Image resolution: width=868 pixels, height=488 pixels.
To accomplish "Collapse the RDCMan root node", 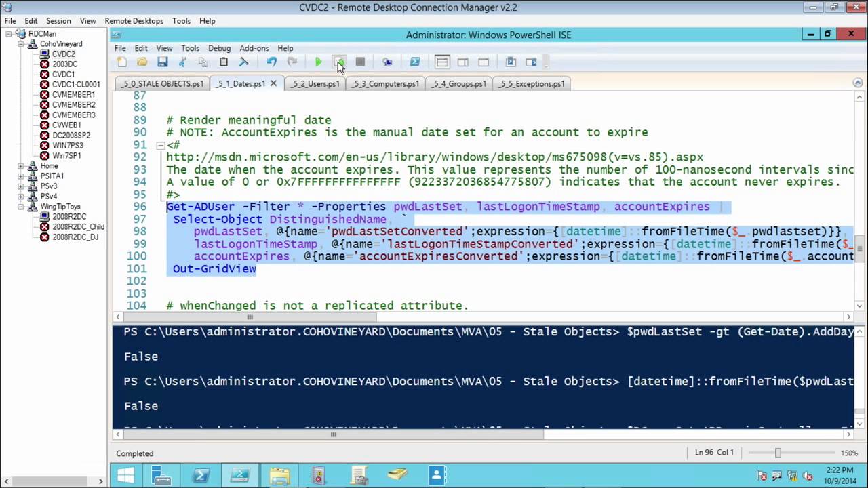I will pyautogui.click(x=9, y=34).
